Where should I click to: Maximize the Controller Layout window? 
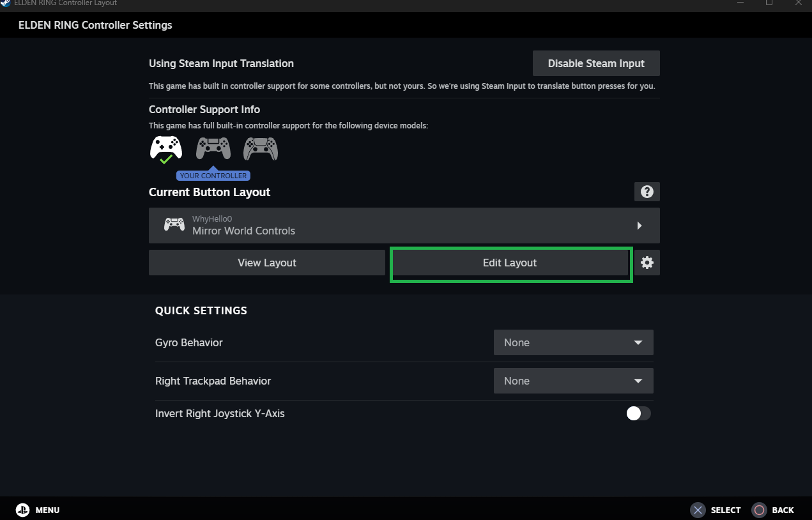pos(769,3)
